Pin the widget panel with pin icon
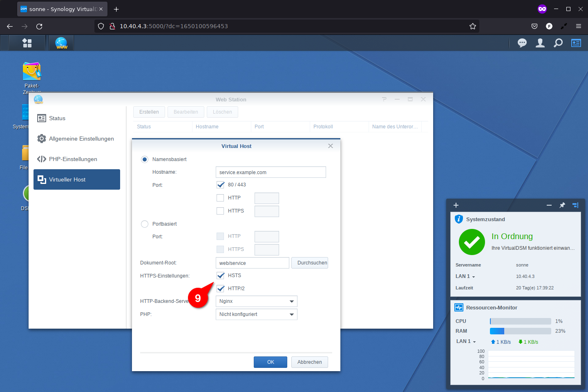Viewport: 588px width, 392px height. pyautogui.click(x=562, y=205)
